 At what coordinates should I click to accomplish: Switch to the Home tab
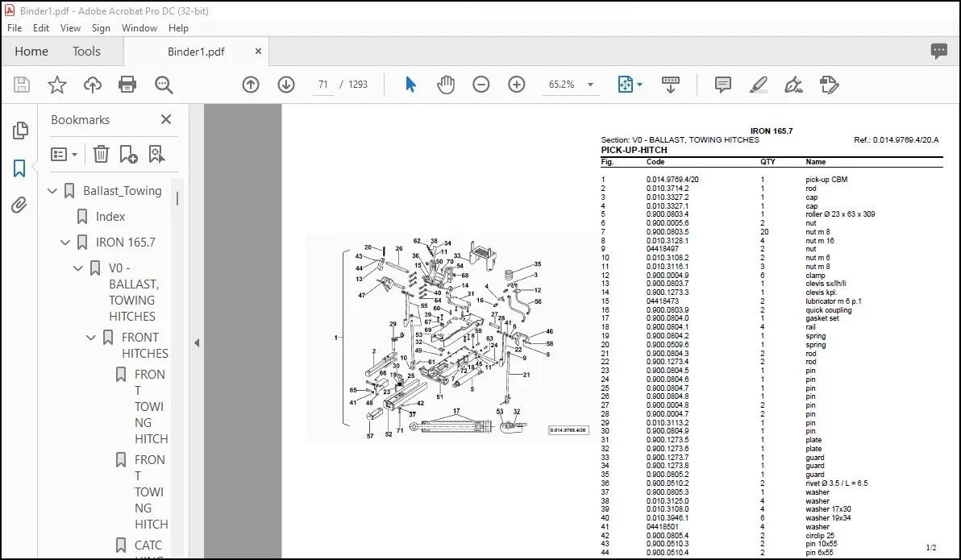point(31,52)
